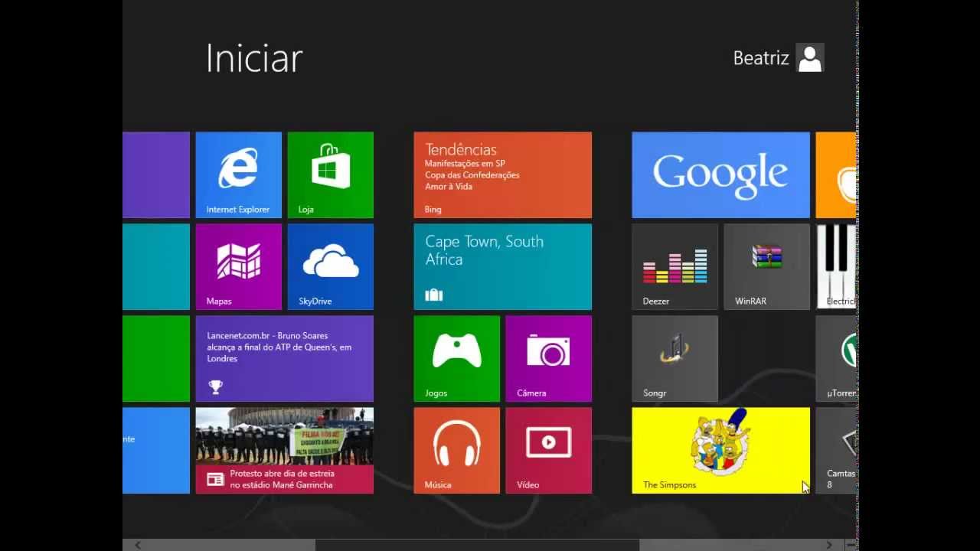The width and height of the screenshot is (980, 551).
Task: Click the zoom-out minus button
Action: point(851,545)
